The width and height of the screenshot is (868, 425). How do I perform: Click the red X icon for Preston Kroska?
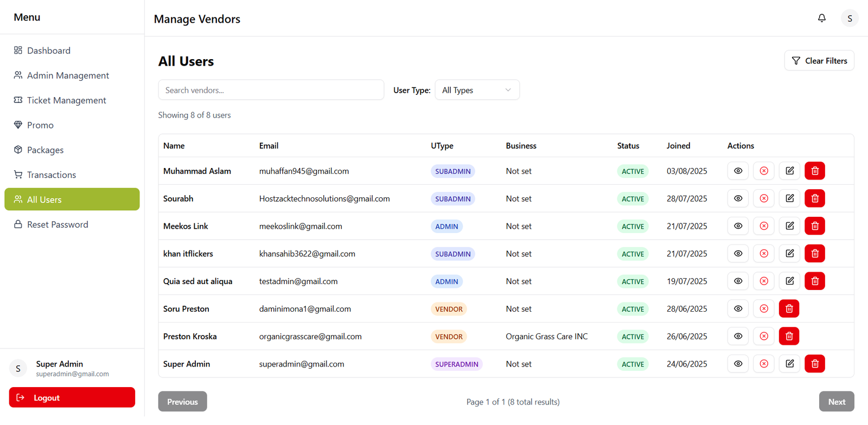coord(764,336)
